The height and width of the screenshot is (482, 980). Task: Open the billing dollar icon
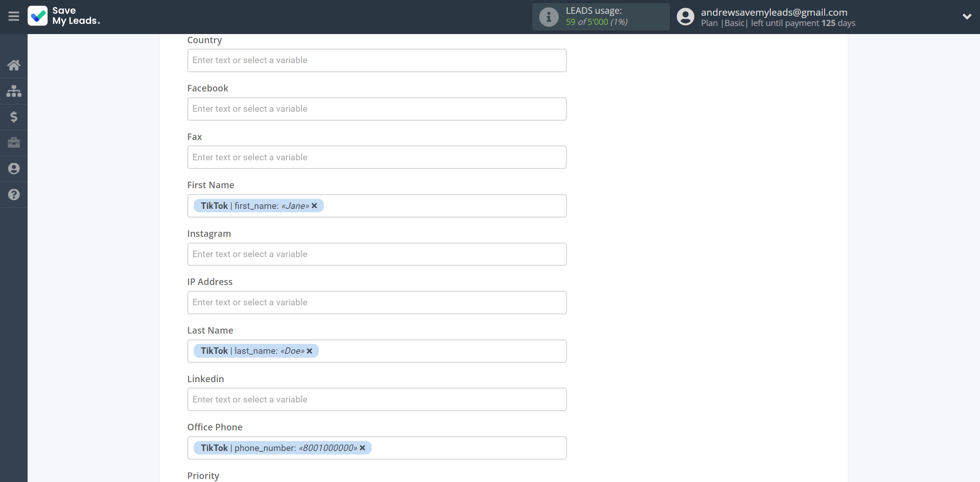pyautogui.click(x=14, y=117)
